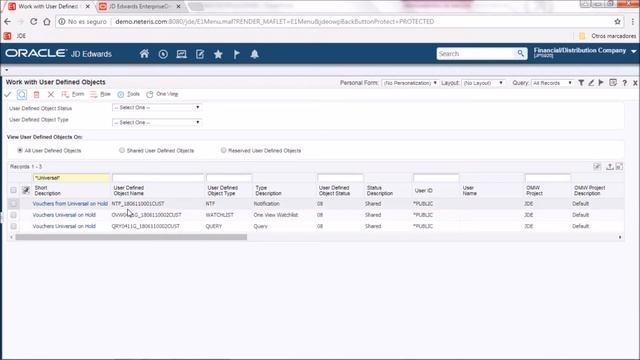Click the customize grid icon above the table
This screenshot has height=360, width=640.
[597, 167]
